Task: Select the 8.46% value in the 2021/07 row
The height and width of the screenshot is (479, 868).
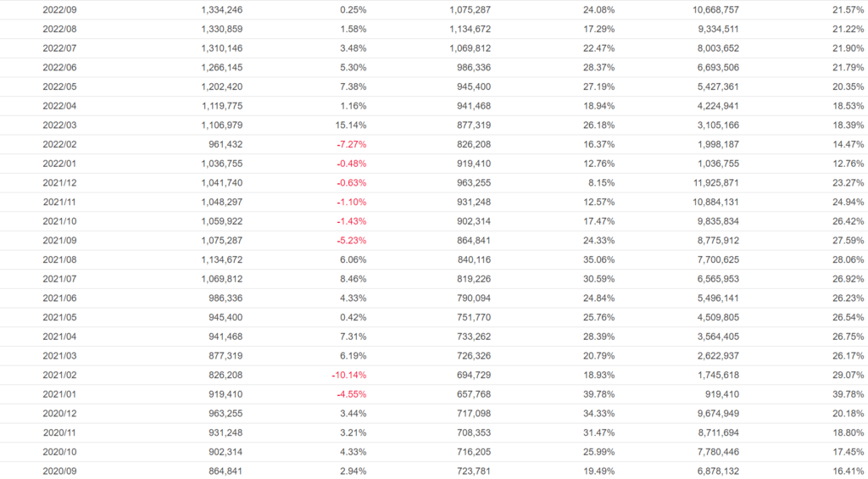Action: 353,279
